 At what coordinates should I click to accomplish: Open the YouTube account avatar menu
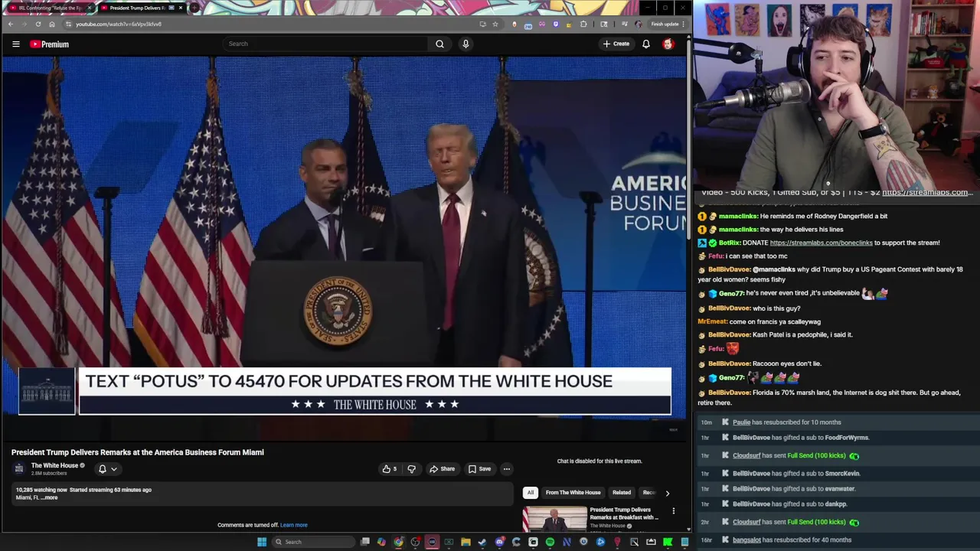click(x=668, y=44)
